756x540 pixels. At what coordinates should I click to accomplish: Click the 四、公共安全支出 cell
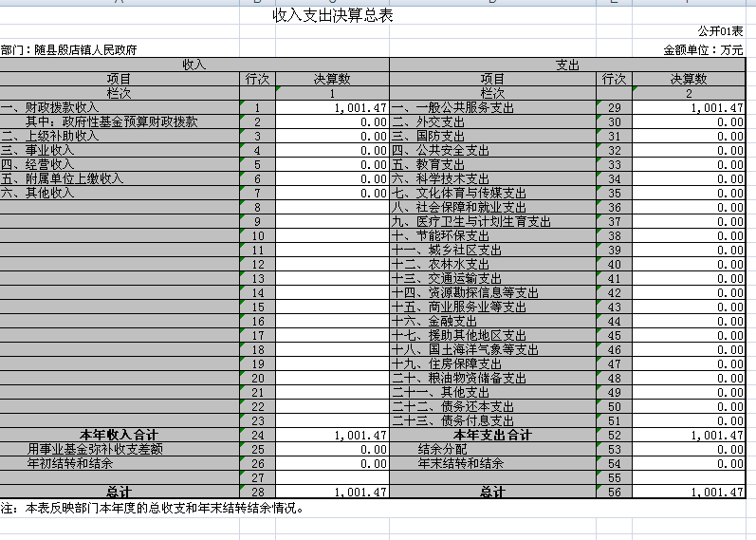[492, 150]
